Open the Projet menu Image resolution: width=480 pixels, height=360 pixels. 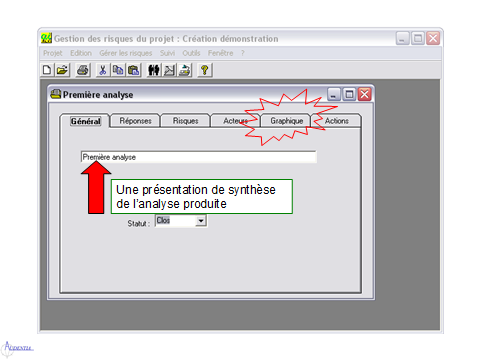click(53, 53)
